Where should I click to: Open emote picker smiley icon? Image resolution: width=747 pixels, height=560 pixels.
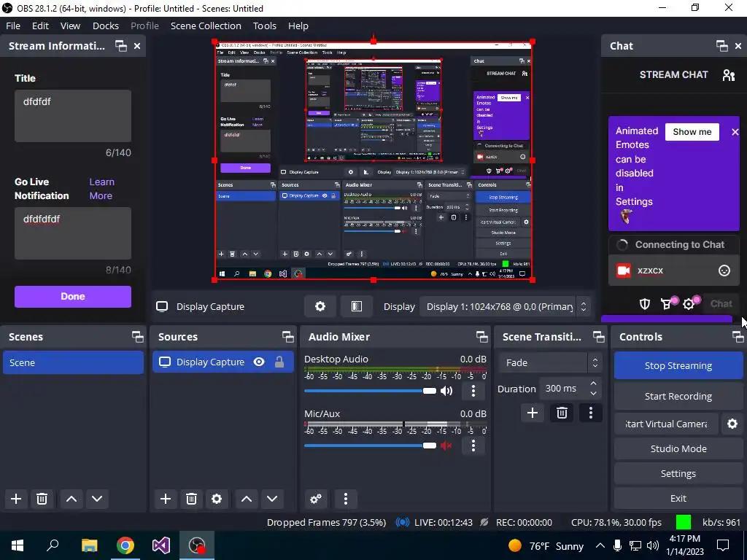[x=724, y=271]
